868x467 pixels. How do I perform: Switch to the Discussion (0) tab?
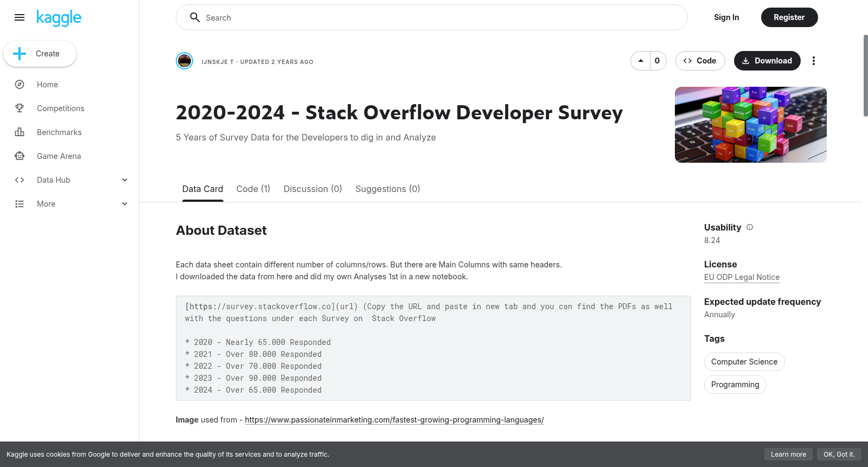click(x=313, y=189)
